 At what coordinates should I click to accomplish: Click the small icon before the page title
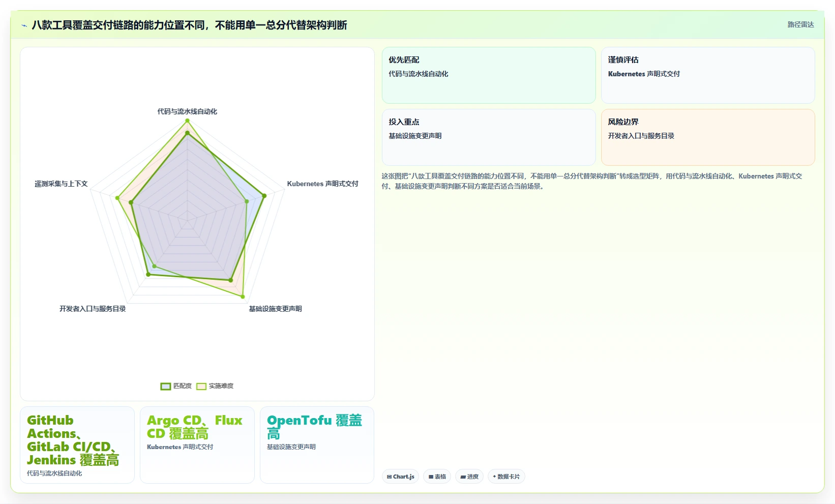click(24, 25)
